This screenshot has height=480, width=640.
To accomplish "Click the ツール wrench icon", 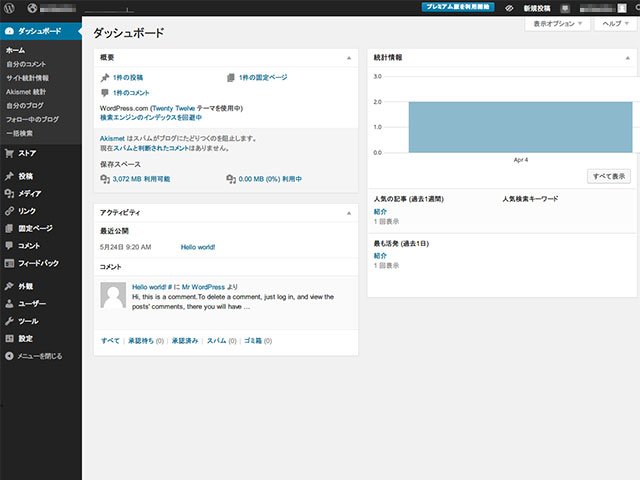I will (9, 321).
